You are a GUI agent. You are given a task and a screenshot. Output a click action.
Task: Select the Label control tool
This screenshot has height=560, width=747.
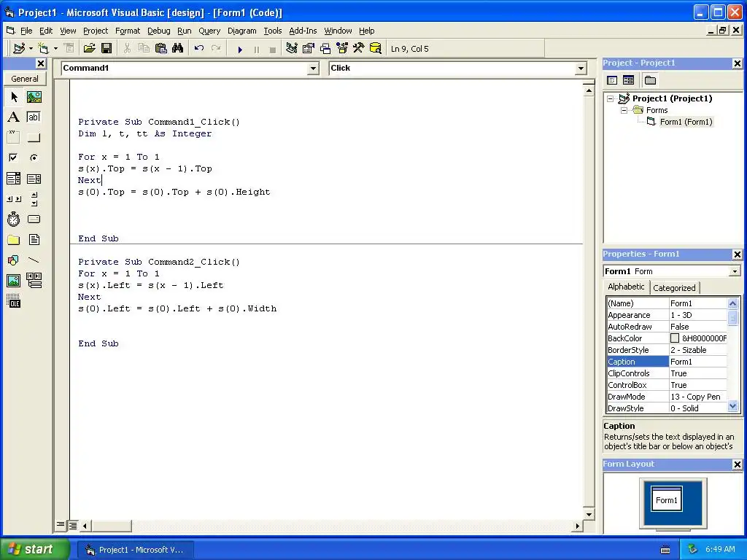point(14,117)
